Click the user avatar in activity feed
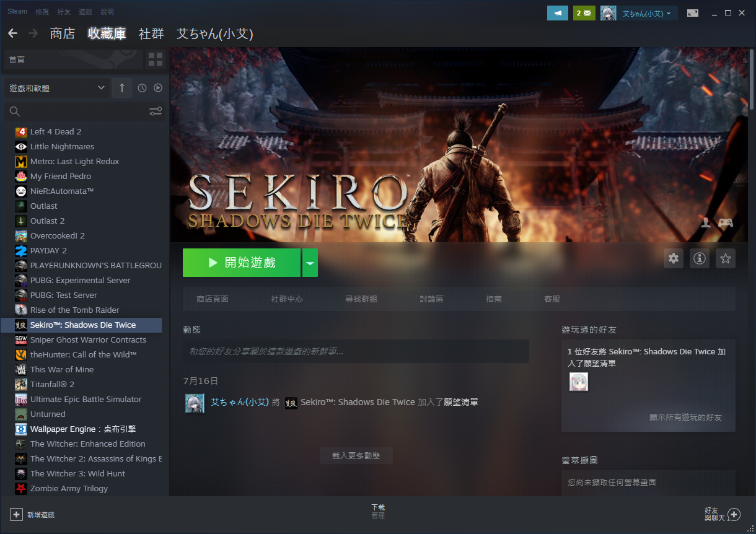Screen dimensions: 756x534 point(195,403)
